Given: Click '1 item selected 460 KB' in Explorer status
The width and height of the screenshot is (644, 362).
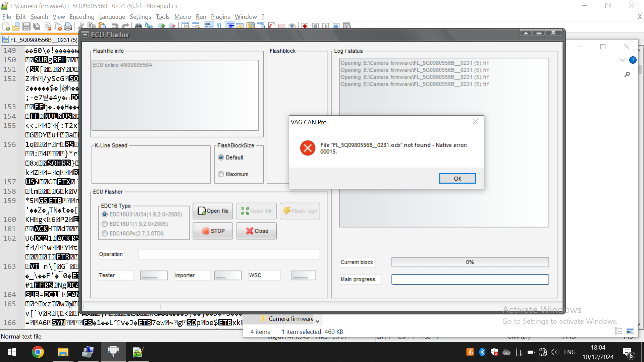Looking at the screenshot, I should 312,332.
